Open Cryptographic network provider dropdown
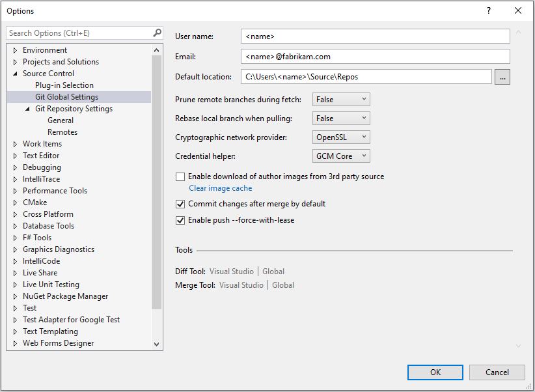The height and width of the screenshot is (392, 535). 341,137
